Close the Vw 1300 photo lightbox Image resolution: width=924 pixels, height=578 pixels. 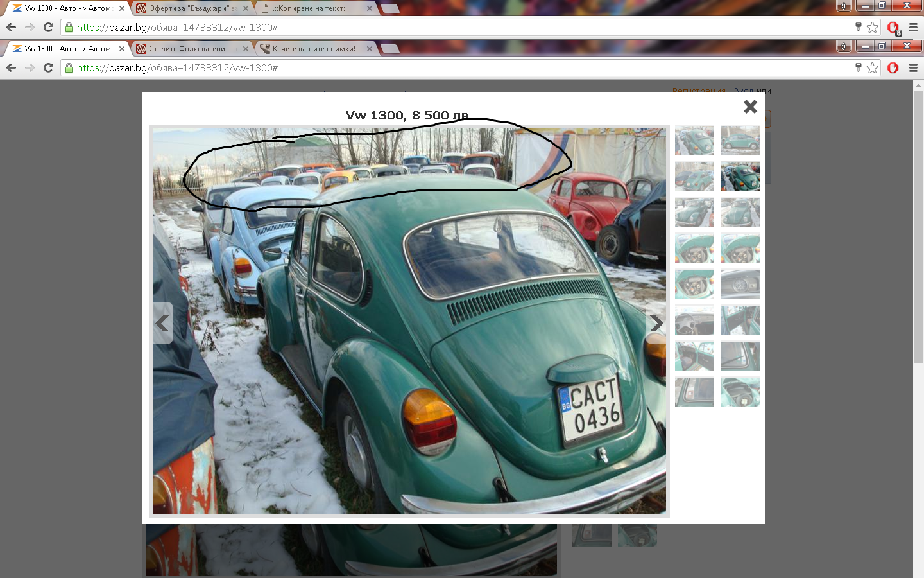[750, 107]
